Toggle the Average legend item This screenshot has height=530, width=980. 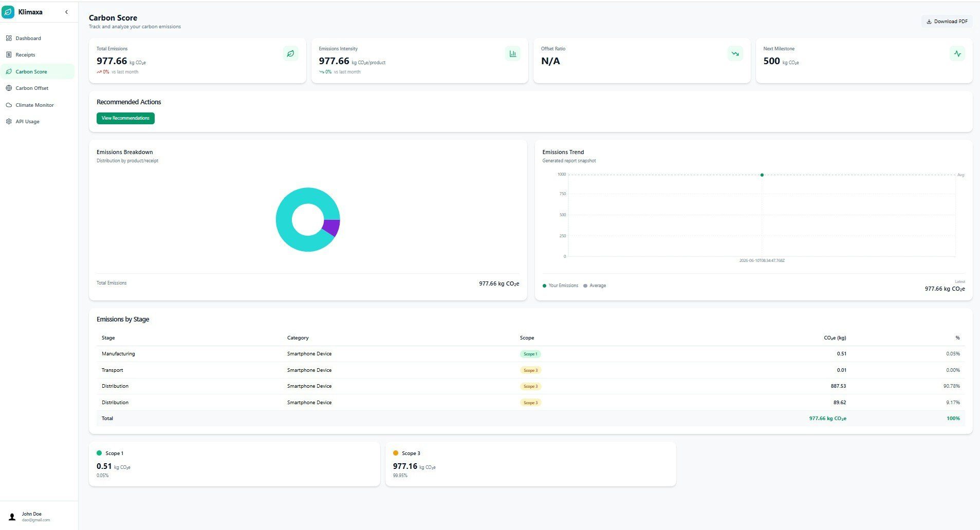pyautogui.click(x=595, y=286)
